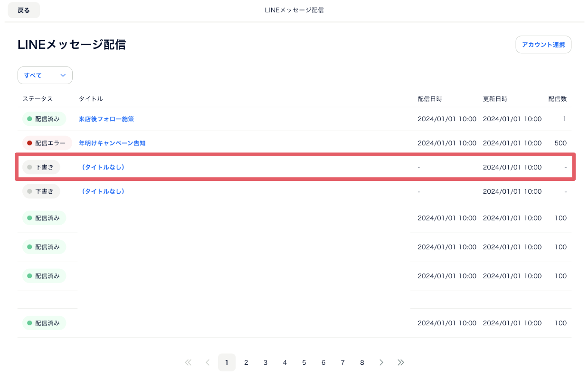Open the すべて status filter dropdown

[45, 75]
